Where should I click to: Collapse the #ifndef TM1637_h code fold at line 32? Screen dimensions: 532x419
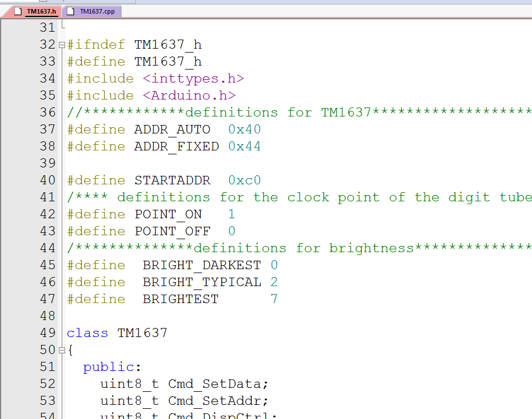61,44
